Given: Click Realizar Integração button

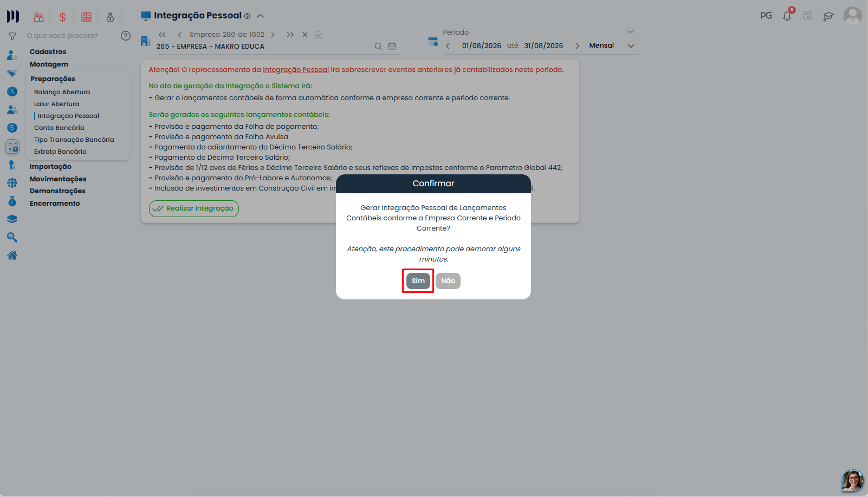Looking at the screenshot, I should pyautogui.click(x=194, y=208).
